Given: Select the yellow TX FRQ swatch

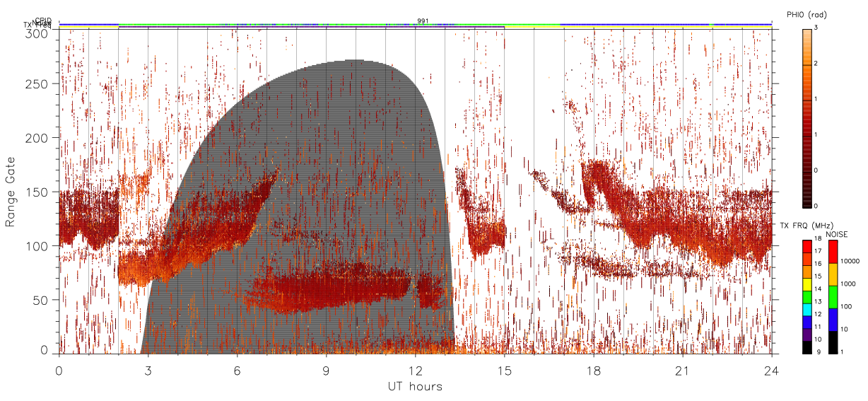Looking at the screenshot, I should [x=807, y=284].
